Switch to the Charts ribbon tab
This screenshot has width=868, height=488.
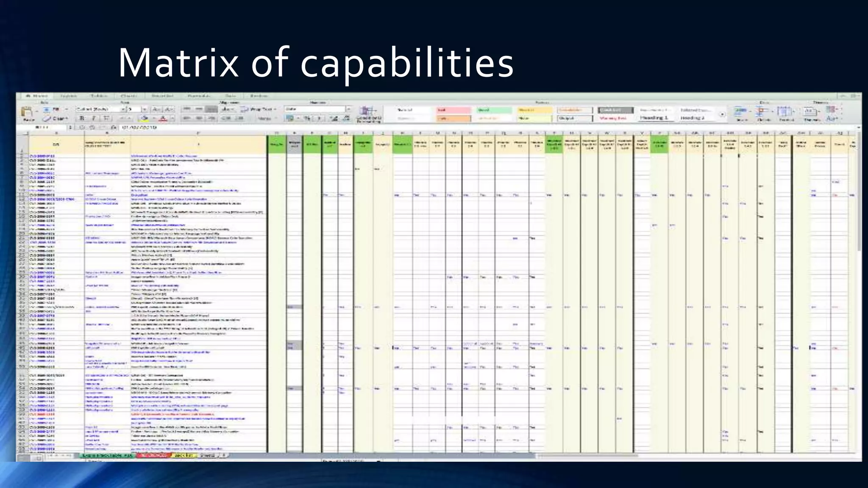129,96
